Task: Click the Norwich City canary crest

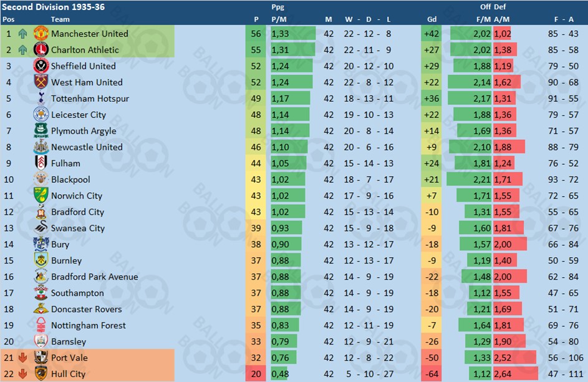Action: coord(41,195)
